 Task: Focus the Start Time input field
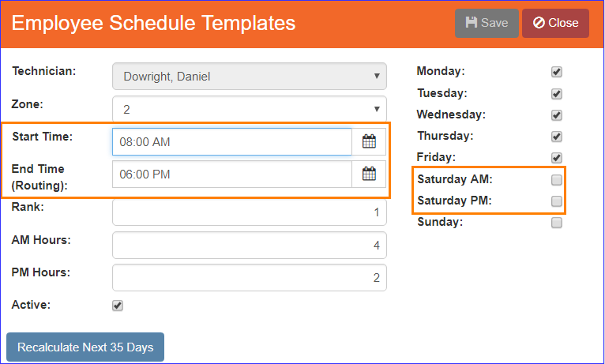(x=232, y=141)
